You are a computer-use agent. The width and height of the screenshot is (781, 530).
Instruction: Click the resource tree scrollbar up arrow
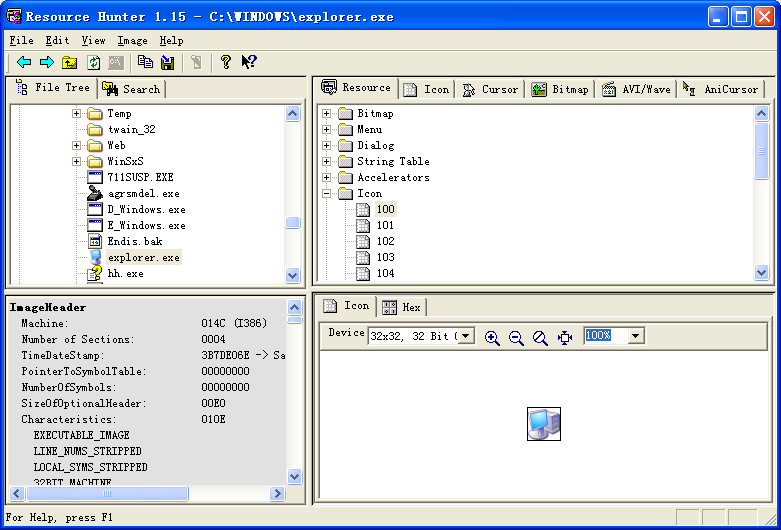pos(761,114)
